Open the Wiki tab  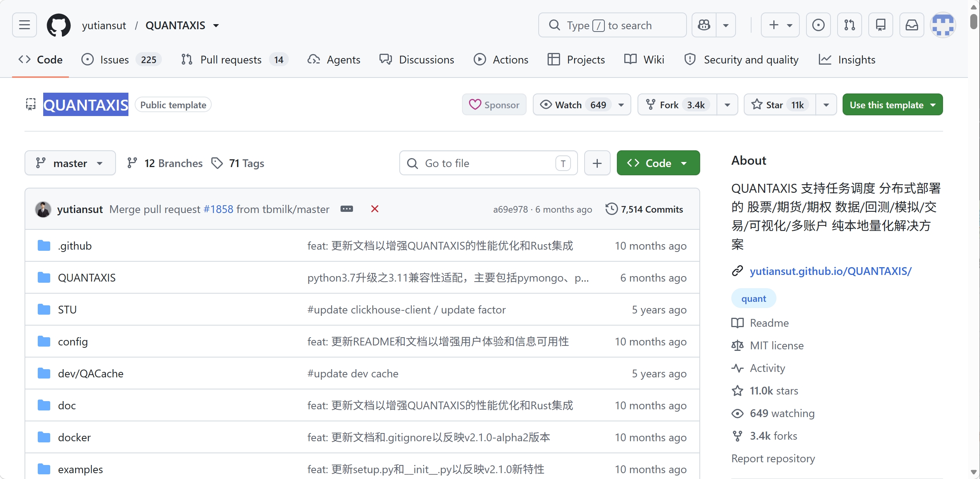coord(644,60)
